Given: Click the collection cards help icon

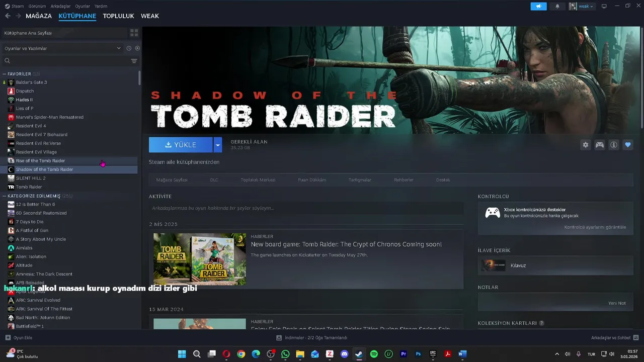Looking at the screenshot, I should click(x=541, y=323).
